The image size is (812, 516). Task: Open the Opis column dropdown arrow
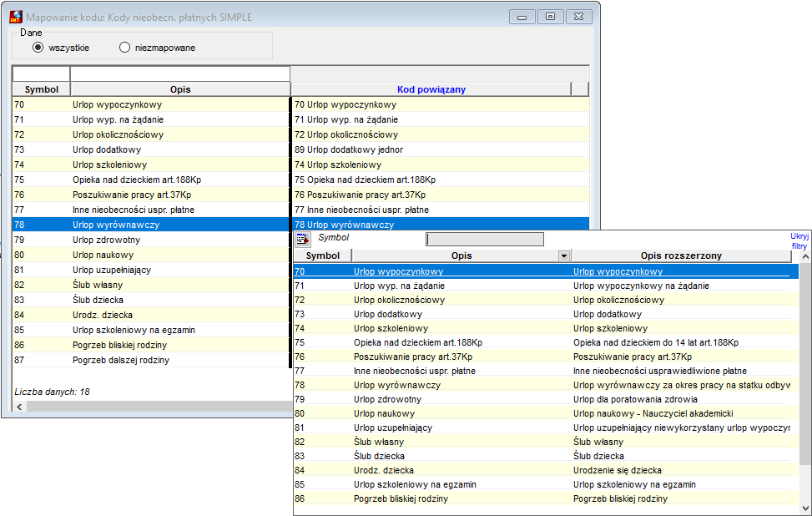564,255
